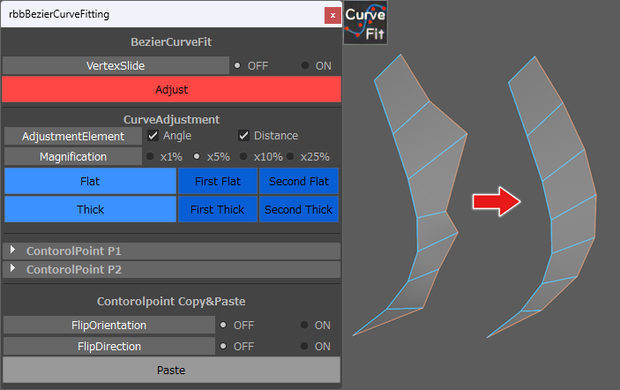The width and height of the screenshot is (620, 390).
Task: Click the VertexSlide label
Action: 115,66
